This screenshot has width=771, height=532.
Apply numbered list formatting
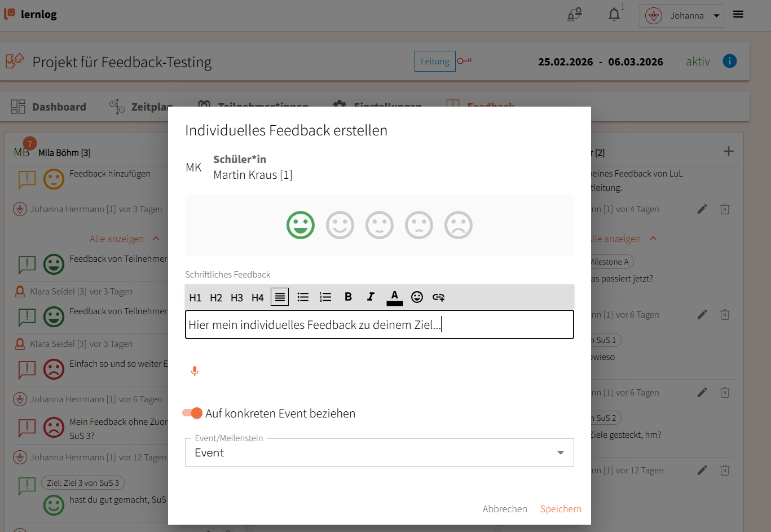(325, 297)
